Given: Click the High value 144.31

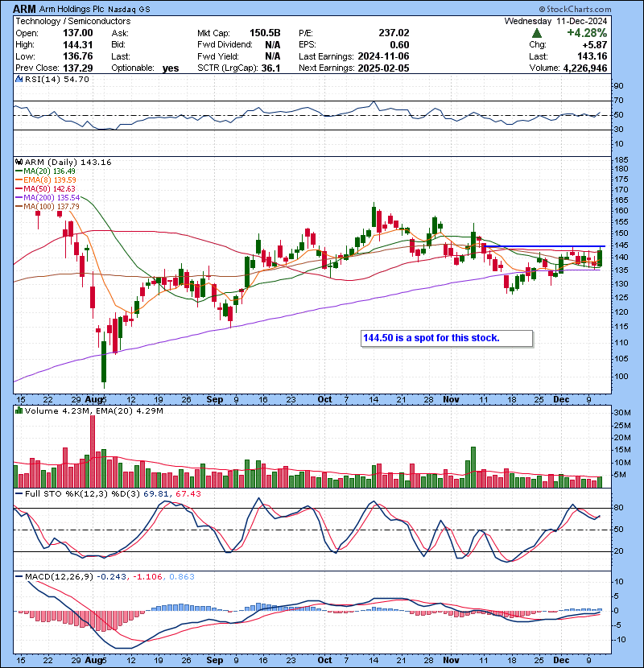Looking at the screenshot, I should (x=78, y=44).
